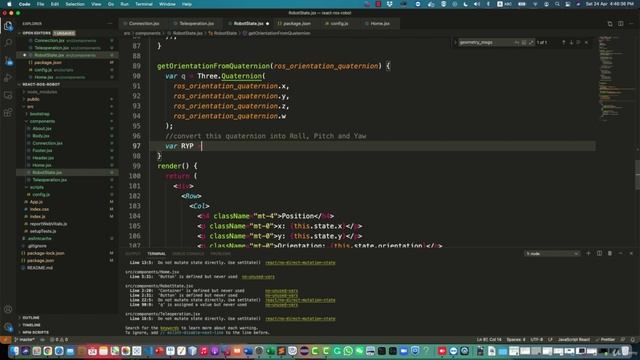The image size is (640, 360).
Task: Expand the public folder
Action: pyautogui.click(x=33, y=99)
